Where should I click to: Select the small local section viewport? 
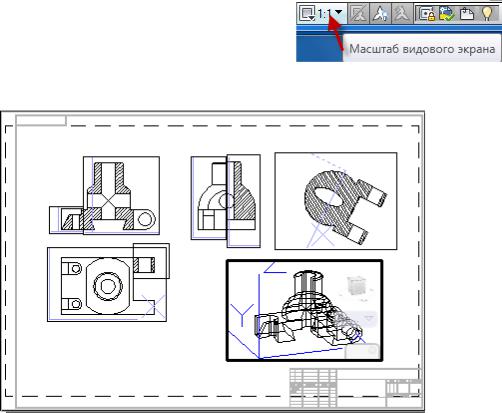point(151,261)
